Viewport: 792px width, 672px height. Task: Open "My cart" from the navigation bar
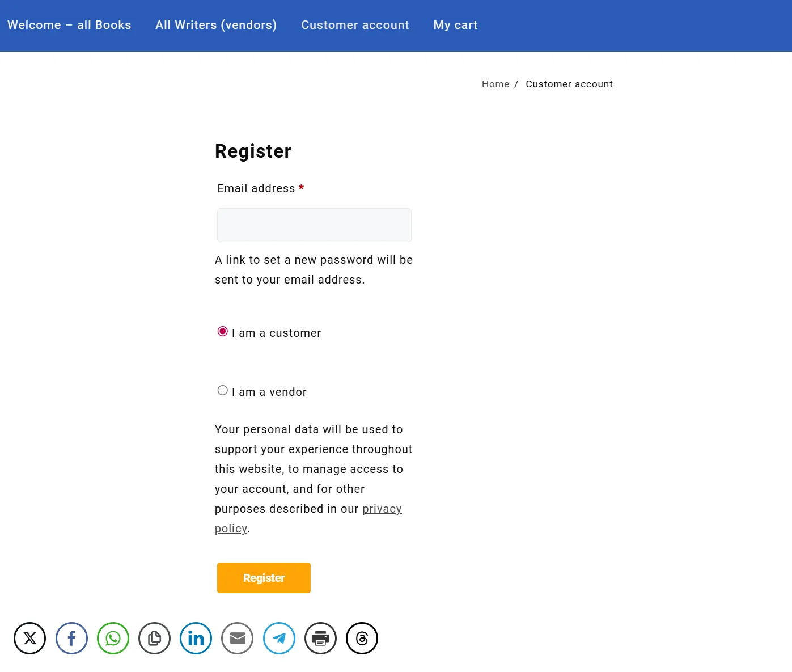(x=455, y=25)
